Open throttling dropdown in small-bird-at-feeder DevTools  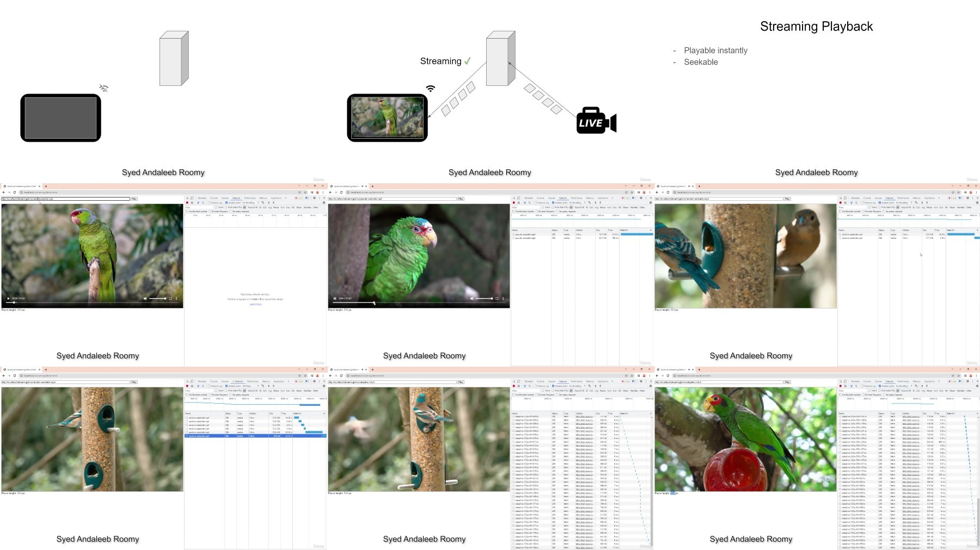(x=250, y=386)
